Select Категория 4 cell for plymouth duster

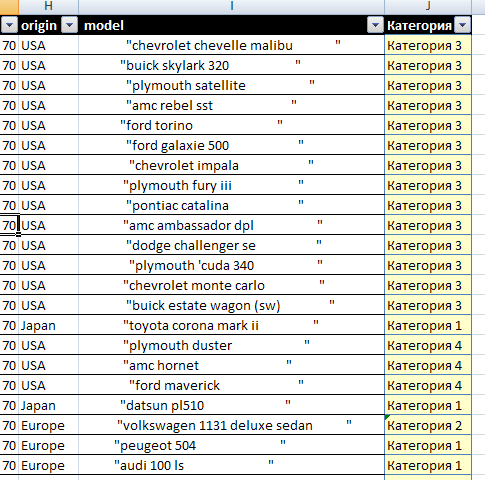428,345
